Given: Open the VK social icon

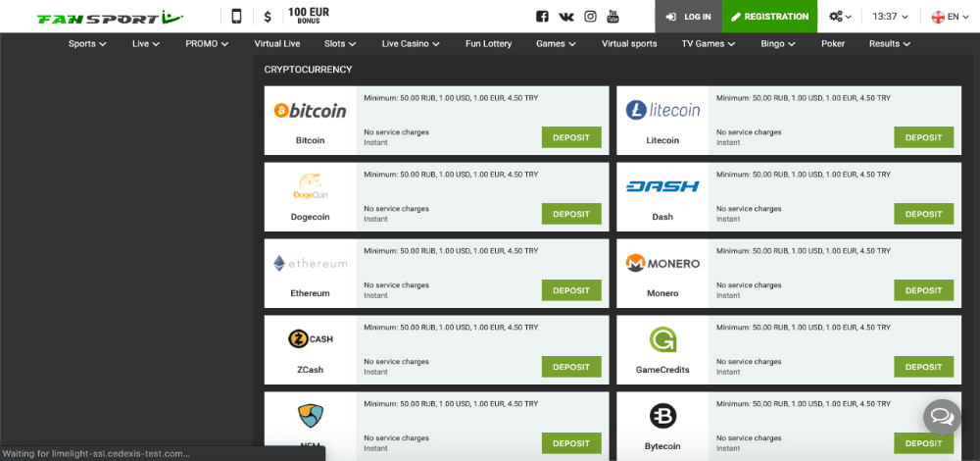Looking at the screenshot, I should tap(566, 17).
